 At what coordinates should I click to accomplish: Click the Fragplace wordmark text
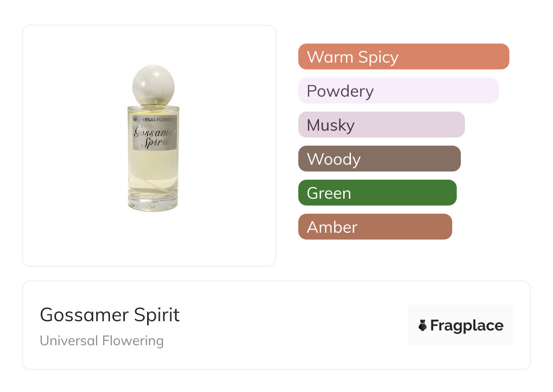click(467, 325)
